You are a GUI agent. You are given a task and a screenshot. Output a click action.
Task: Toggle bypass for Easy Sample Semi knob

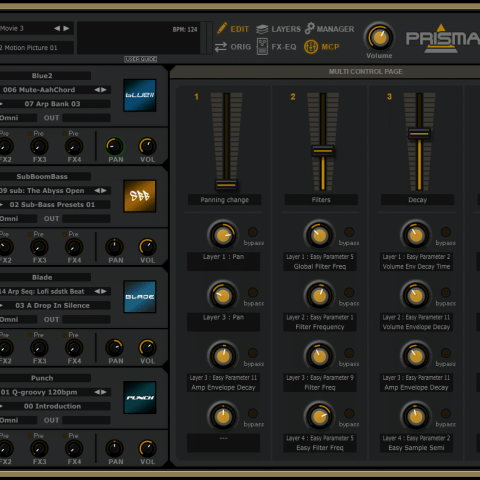click(x=446, y=413)
